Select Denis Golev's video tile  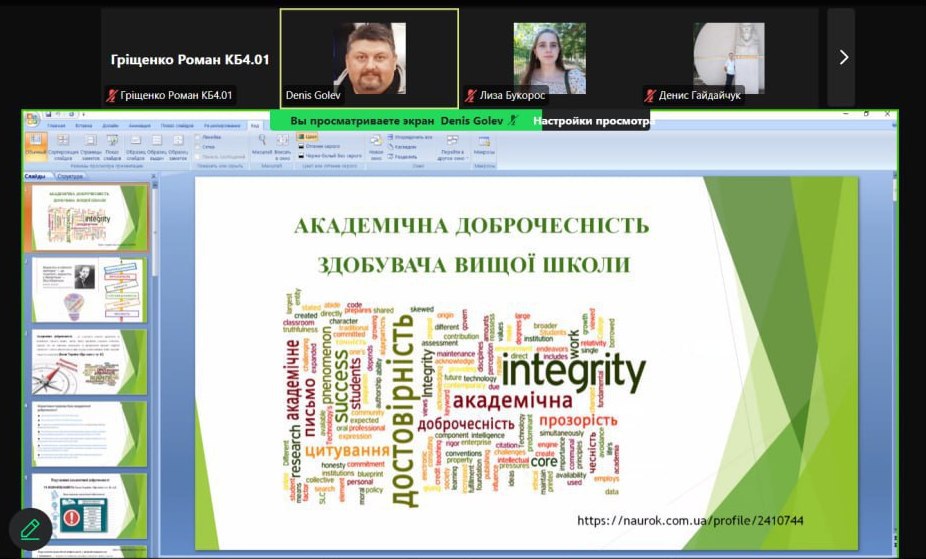(x=369, y=57)
